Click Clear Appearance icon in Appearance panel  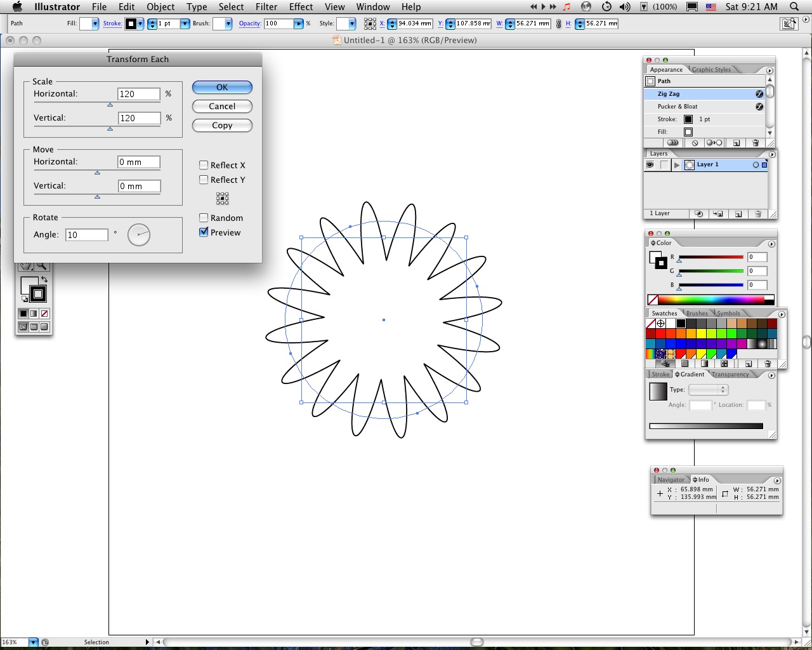(695, 143)
